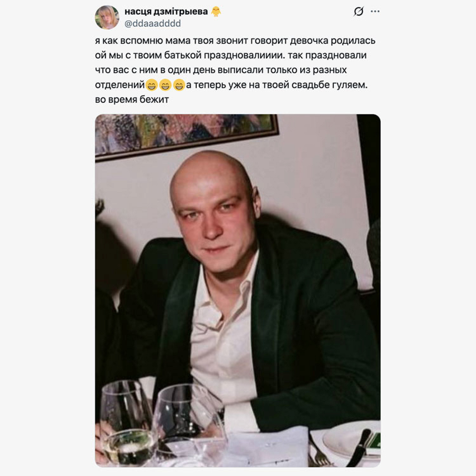This screenshot has height=476, width=476.
Task: Click the first line of the tweet text
Action: click(235, 41)
